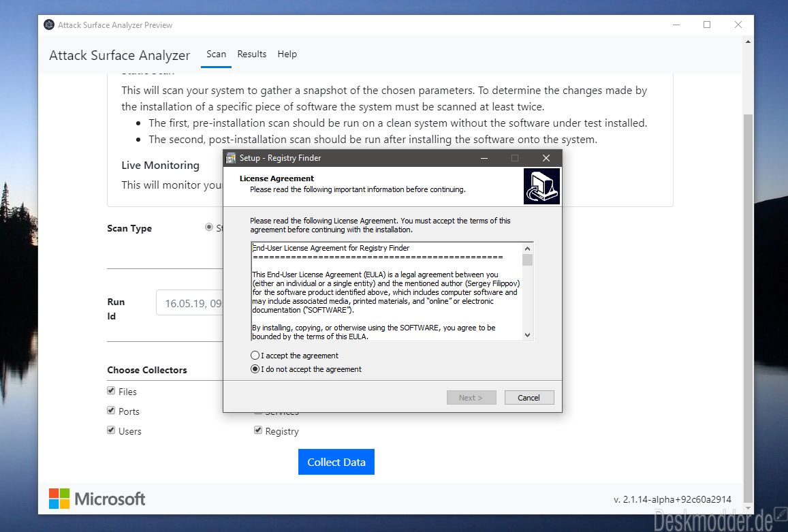Toggle the Ports collector checkbox
788x532 pixels.
111,410
